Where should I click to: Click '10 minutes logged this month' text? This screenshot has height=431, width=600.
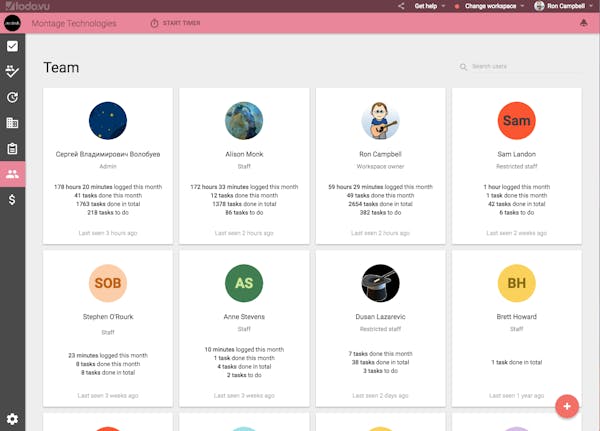coord(244,350)
